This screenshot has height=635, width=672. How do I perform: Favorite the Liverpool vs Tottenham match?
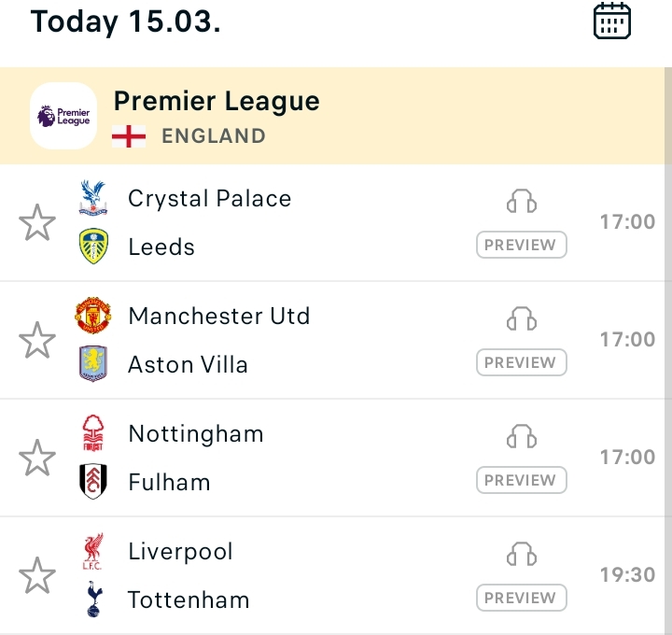point(37,575)
